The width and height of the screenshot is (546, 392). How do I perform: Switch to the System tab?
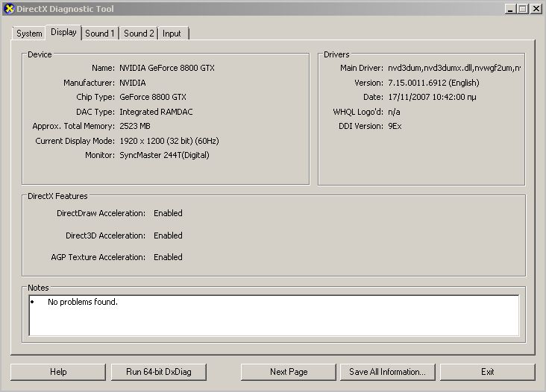click(29, 34)
